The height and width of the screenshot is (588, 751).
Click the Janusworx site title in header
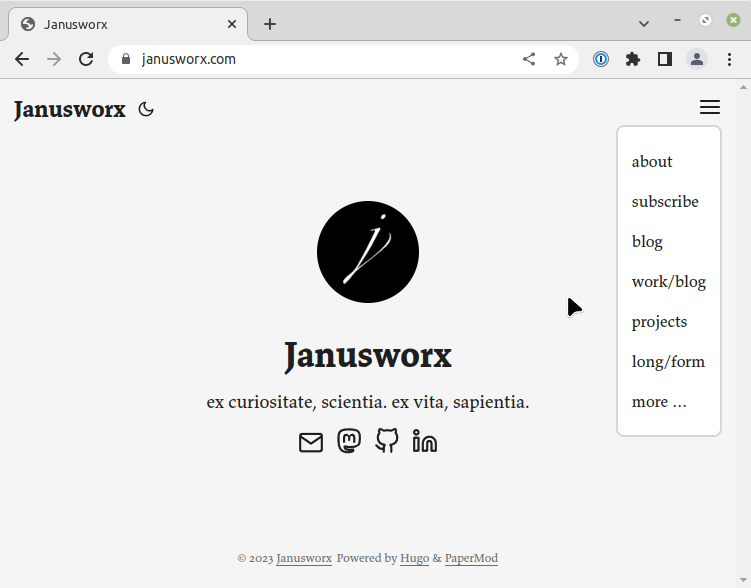coord(70,110)
